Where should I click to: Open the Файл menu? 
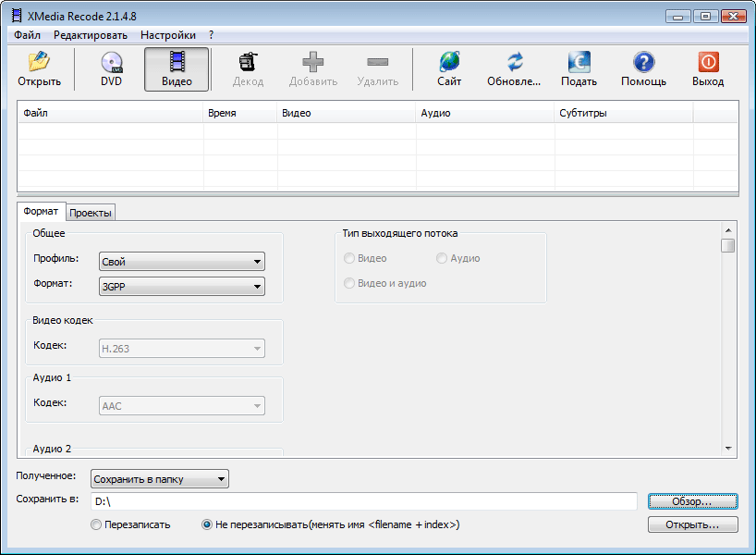(x=27, y=35)
